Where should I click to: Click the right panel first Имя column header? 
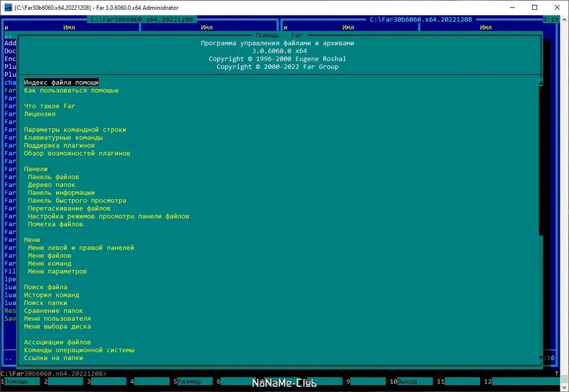[348, 28]
